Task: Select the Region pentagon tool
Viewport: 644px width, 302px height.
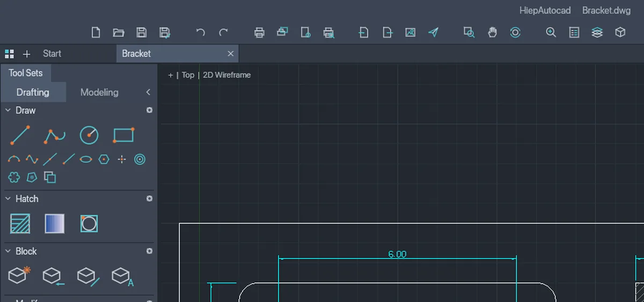Action: coord(32,177)
